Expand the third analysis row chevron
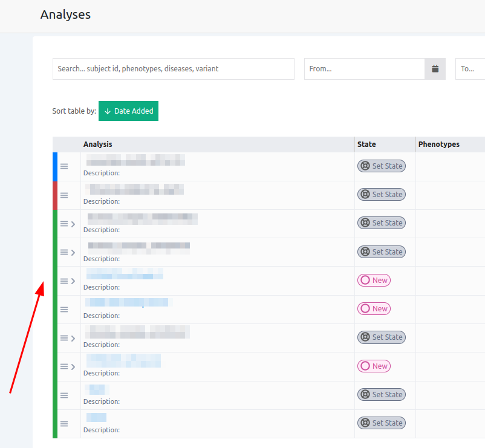The width and height of the screenshot is (485, 448). 73,224
